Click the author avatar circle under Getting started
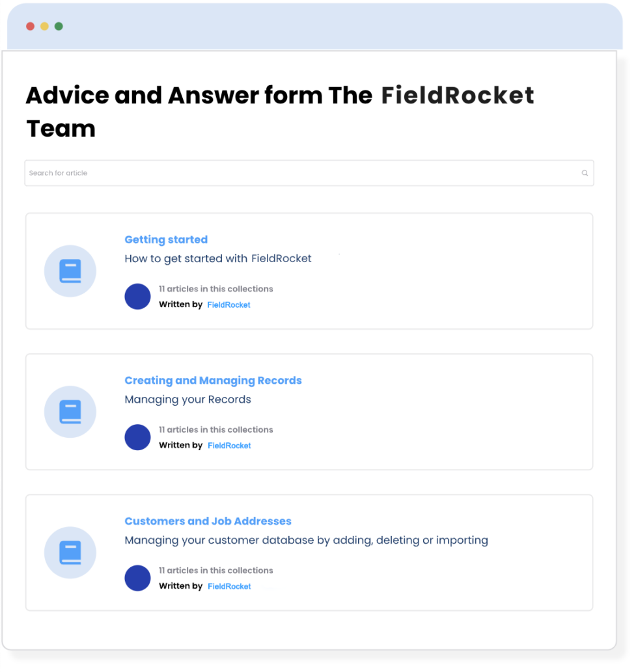 pyautogui.click(x=137, y=296)
